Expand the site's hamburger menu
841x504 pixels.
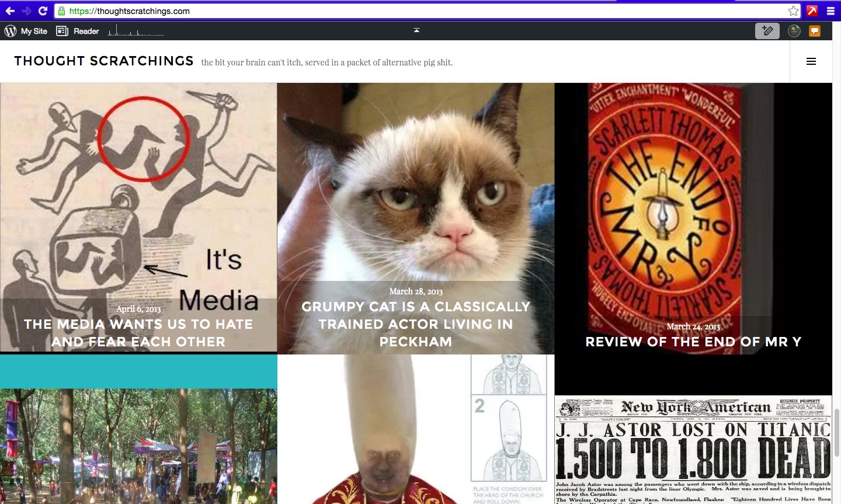[811, 61]
